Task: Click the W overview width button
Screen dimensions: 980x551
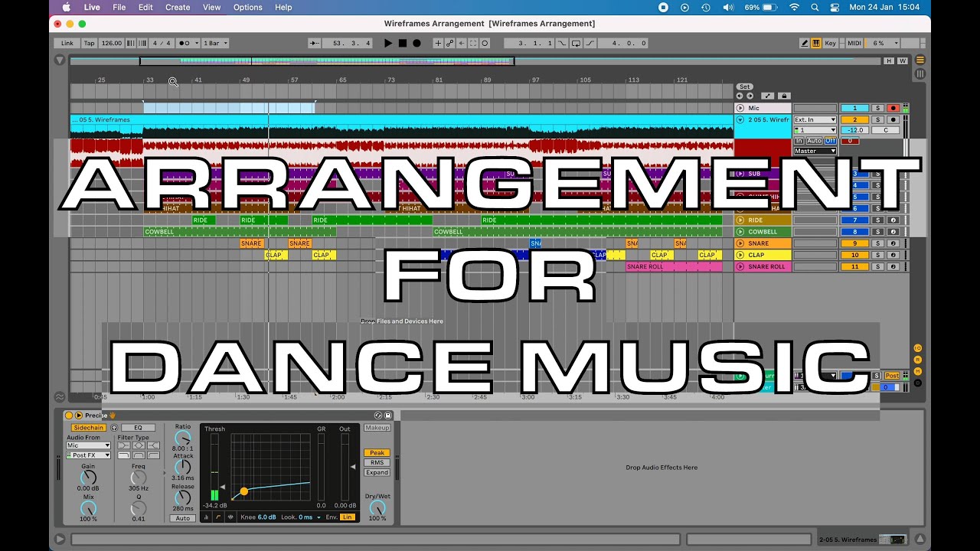Action: [x=902, y=60]
